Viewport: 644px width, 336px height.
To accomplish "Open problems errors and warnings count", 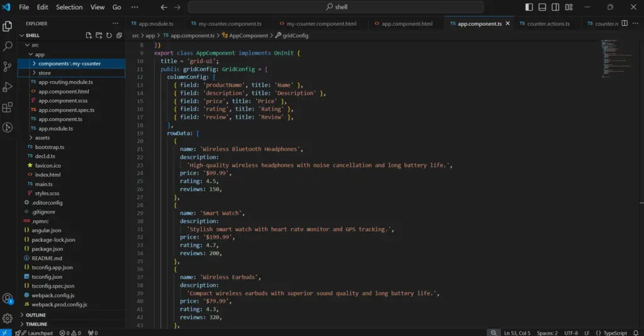I will (x=70, y=333).
